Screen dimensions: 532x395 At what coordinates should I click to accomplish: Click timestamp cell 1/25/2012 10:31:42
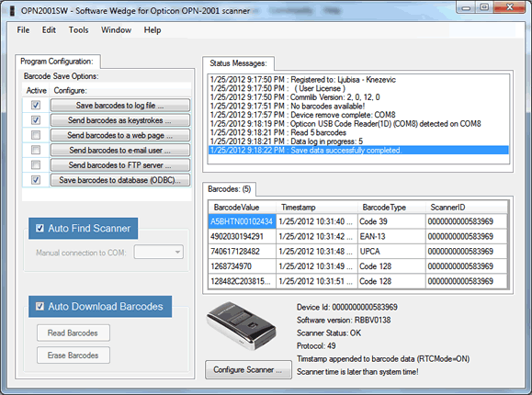(317, 236)
